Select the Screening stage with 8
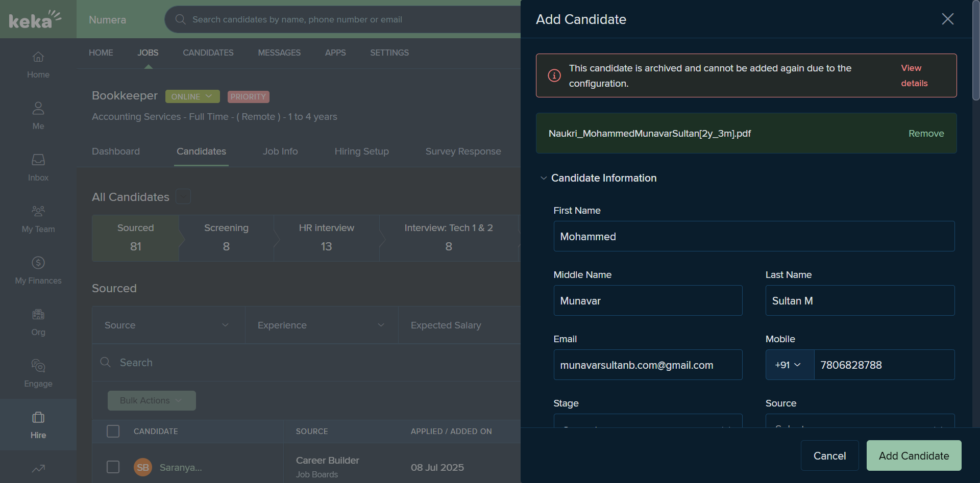The height and width of the screenshot is (483, 980). [227, 238]
